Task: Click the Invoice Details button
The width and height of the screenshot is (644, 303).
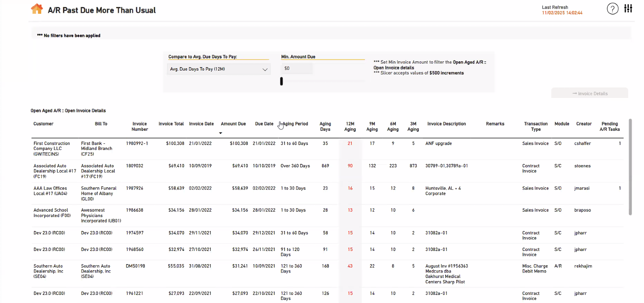Action: 590,93
